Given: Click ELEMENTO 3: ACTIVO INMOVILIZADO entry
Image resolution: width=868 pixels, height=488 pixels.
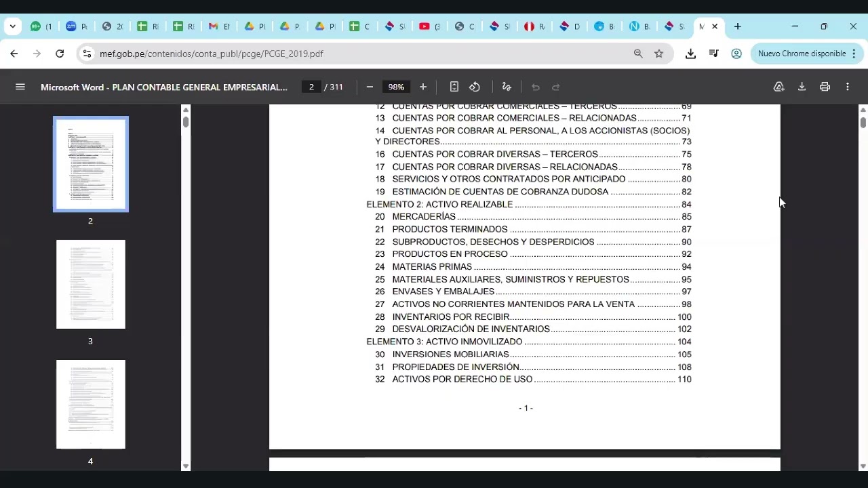Looking at the screenshot, I should 529,342.
